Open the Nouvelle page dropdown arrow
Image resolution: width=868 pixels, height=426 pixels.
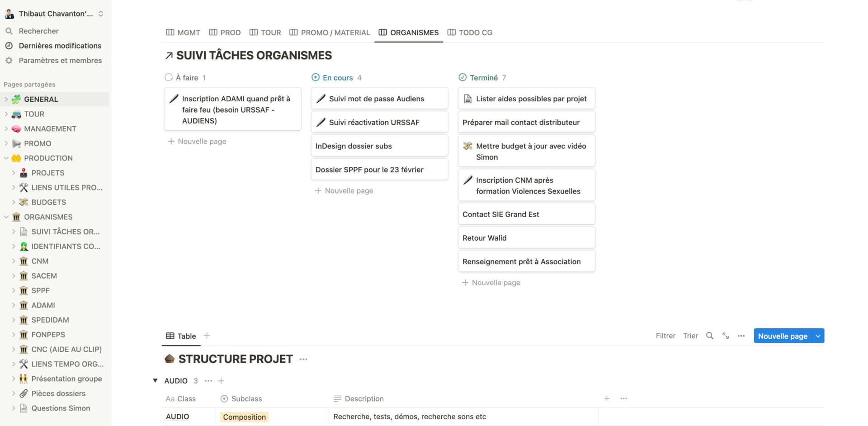pyautogui.click(x=818, y=336)
